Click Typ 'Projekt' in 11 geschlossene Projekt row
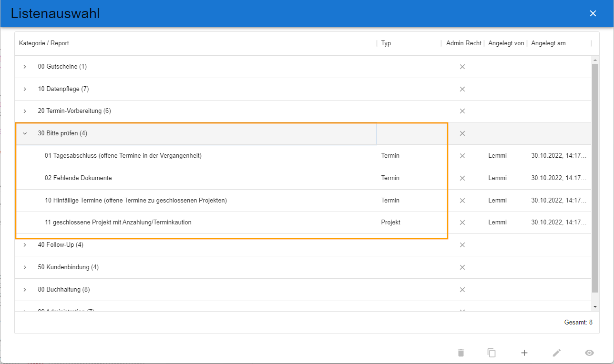This screenshot has width=614, height=364. [x=391, y=222]
